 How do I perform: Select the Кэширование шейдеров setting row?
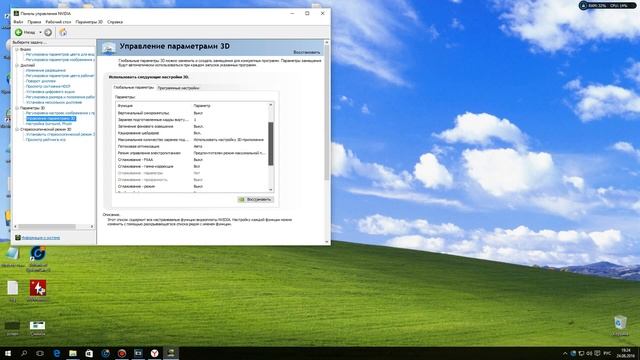(192, 133)
